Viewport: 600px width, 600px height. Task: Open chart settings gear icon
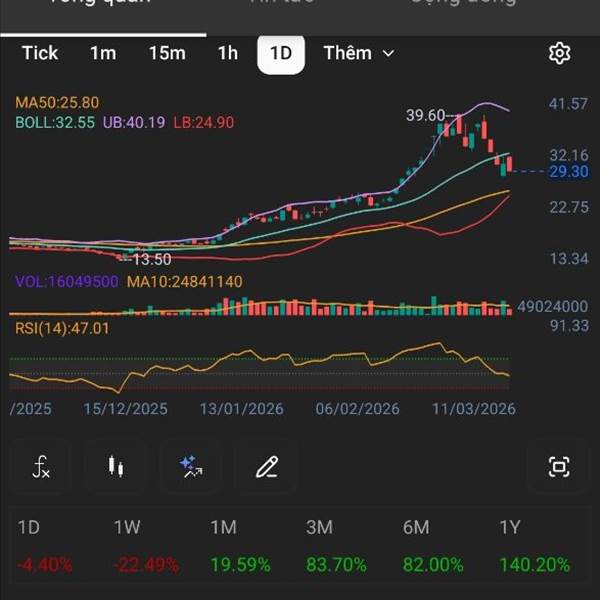point(559,53)
